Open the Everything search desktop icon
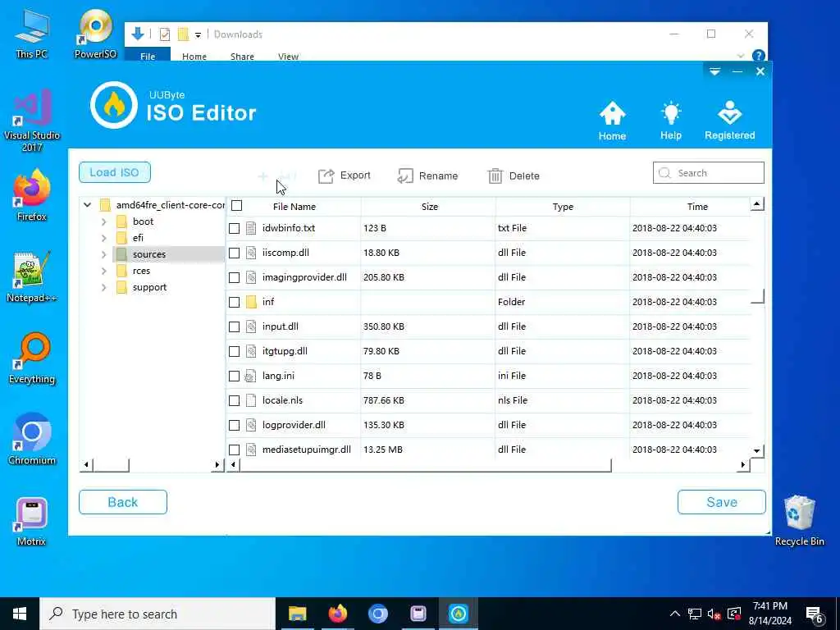840x630 pixels. coord(32,358)
